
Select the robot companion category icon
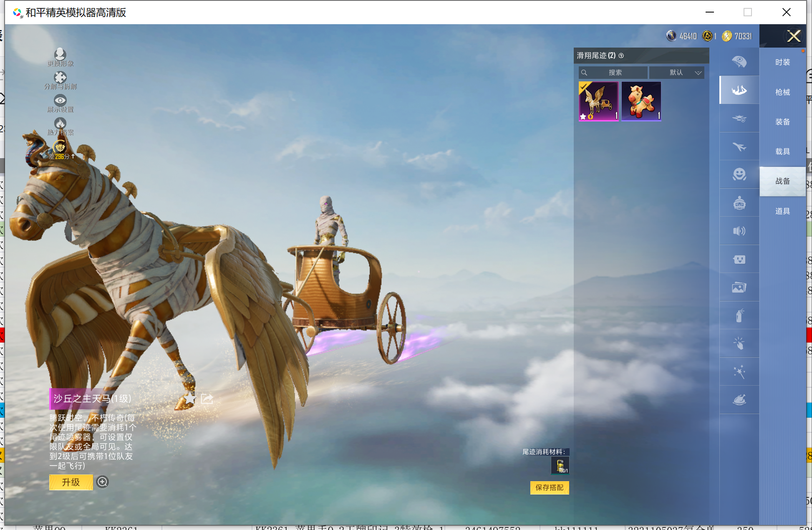[x=739, y=203]
